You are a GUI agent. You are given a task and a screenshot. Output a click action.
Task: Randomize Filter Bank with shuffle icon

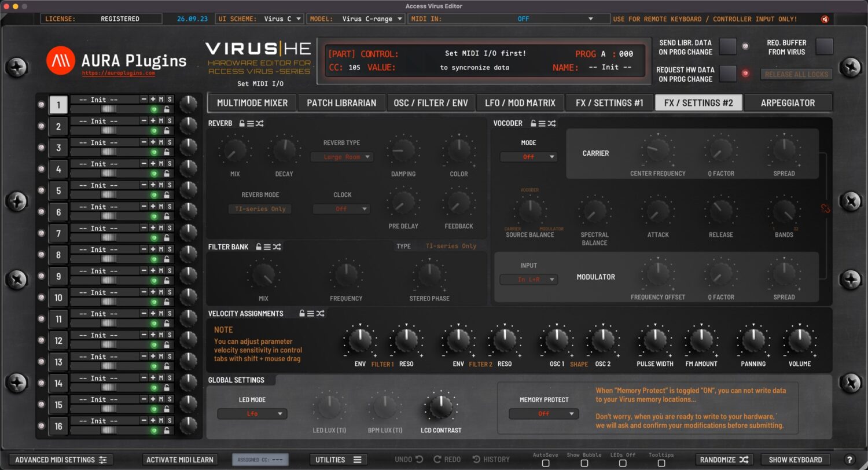click(x=277, y=247)
